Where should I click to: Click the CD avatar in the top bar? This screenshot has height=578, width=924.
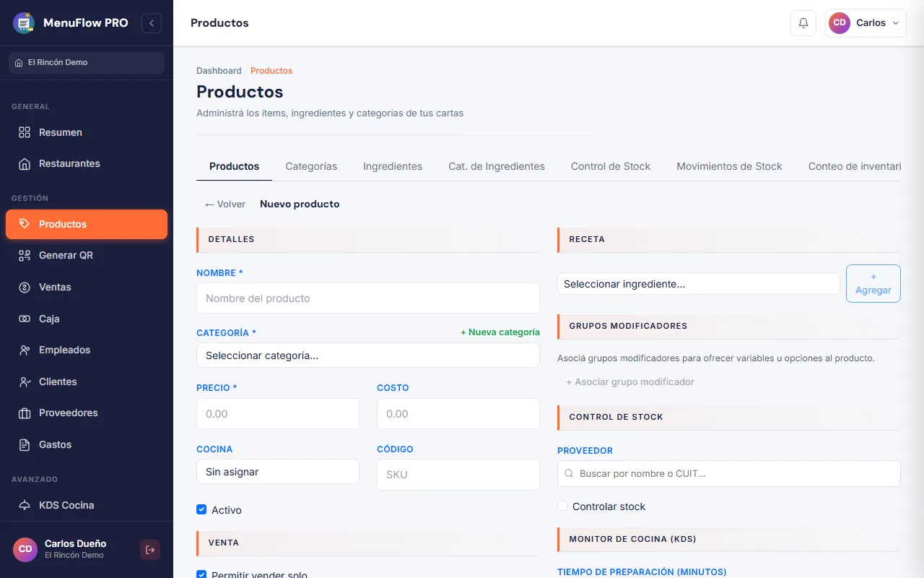pos(840,23)
